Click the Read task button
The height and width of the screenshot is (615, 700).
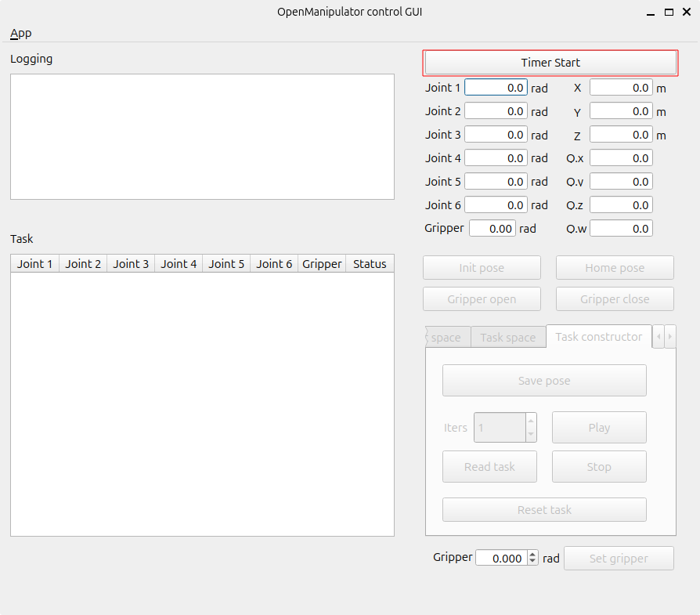(489, 467)
